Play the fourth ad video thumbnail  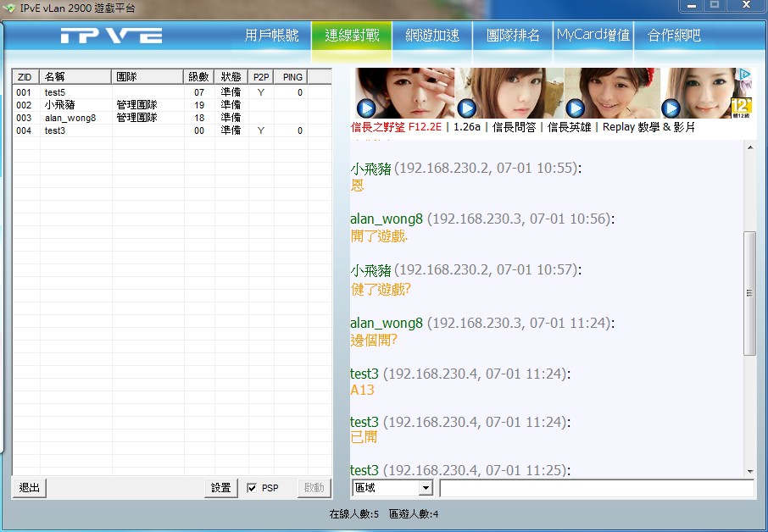[671, 108]
